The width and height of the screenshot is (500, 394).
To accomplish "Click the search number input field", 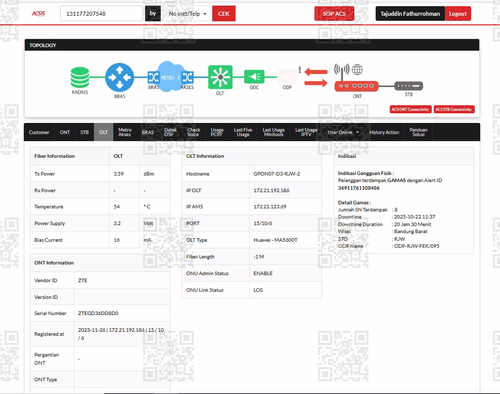I will [x=101, y=14].
